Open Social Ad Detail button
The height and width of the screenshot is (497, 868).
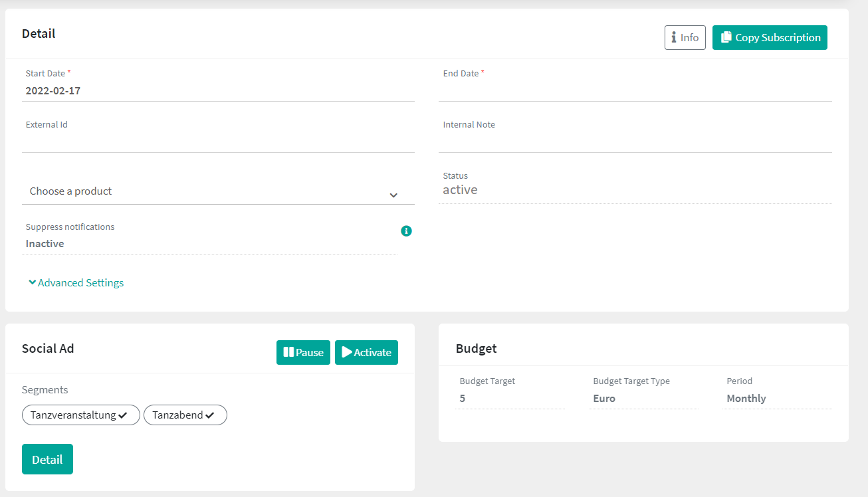47,460
